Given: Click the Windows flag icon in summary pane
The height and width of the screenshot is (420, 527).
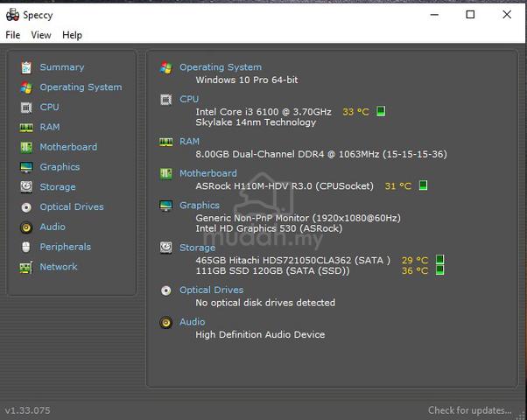Looking at the screenshot, I should click(165, 67).
